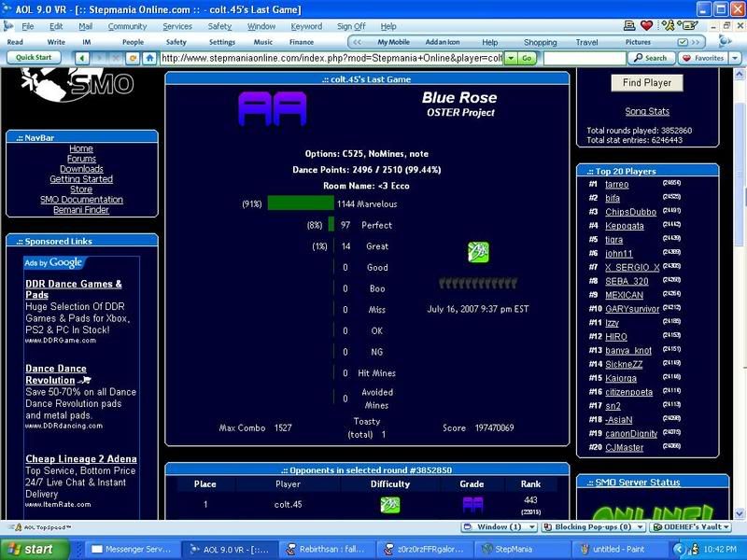Click the AOL TopSpeed lock icon

(19, 527)
